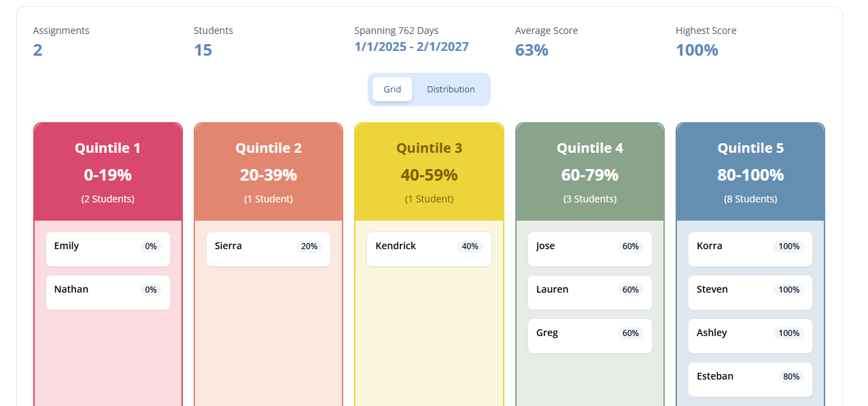This screenshot has width=868, height=406.
Task: Open Nathan's student card
Action: coord(108,293)
